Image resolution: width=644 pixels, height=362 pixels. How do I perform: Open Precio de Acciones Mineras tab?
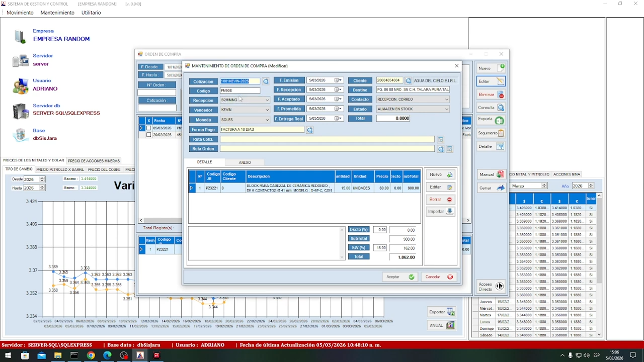94,161
